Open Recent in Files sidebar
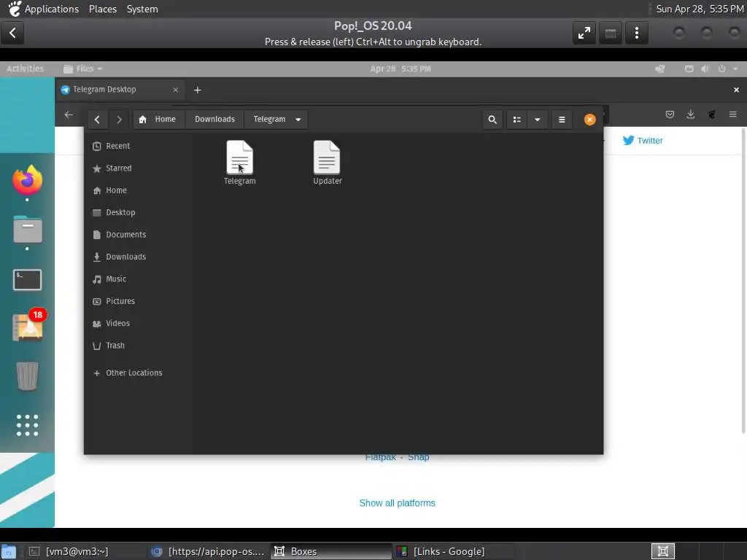The image size is (747, 560). pos(138,146)
